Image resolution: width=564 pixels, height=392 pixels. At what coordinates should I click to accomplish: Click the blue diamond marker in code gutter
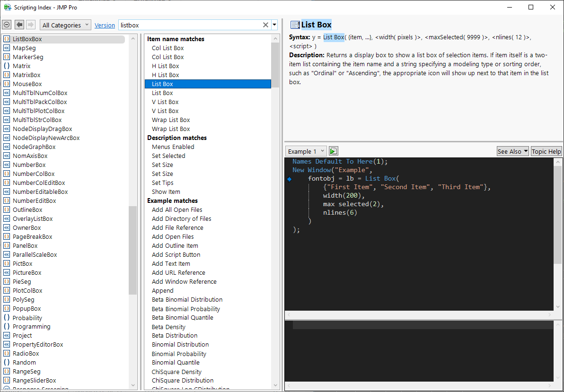(289, 179)
